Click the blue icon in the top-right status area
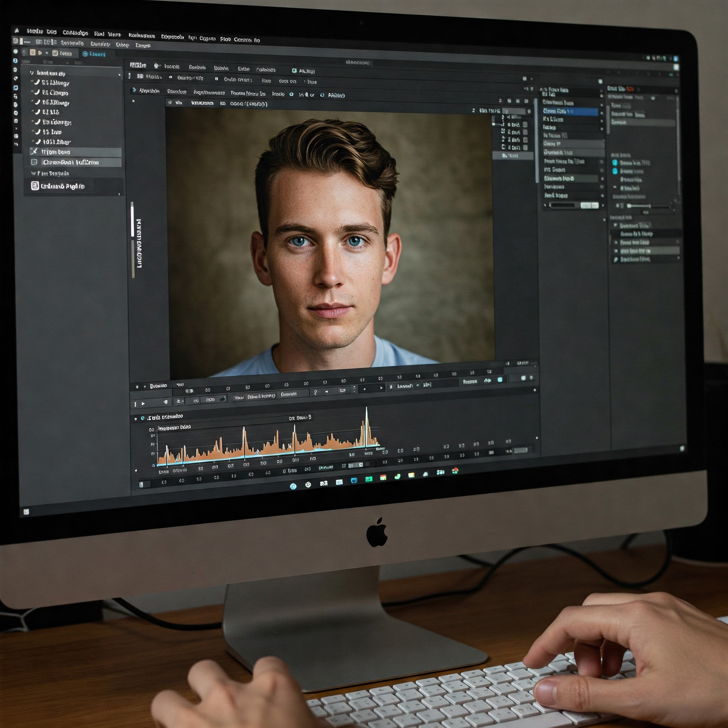This screenshot has width=728, height=728. click(x=676, y=58)
